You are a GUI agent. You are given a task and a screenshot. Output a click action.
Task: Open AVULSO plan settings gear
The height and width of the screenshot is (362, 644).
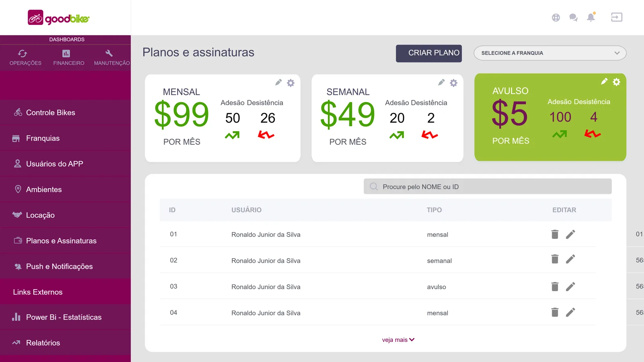[617, 82]
